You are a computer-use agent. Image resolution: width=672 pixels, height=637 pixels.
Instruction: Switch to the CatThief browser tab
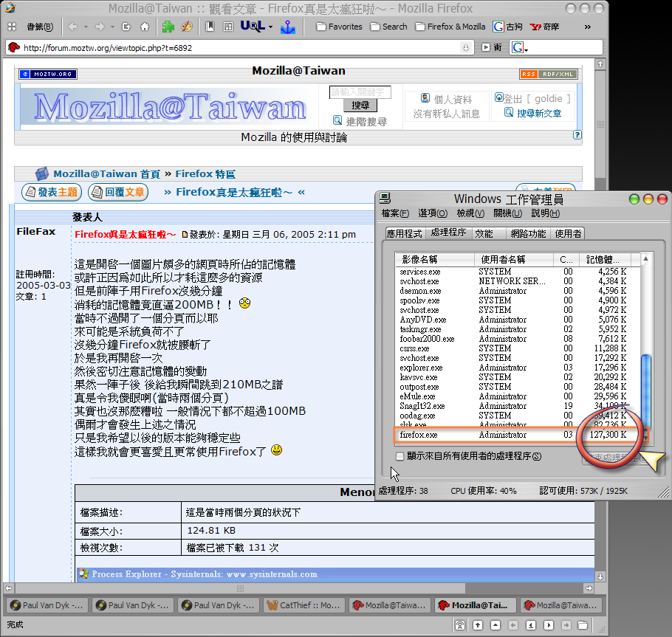(x=304, y=605)
